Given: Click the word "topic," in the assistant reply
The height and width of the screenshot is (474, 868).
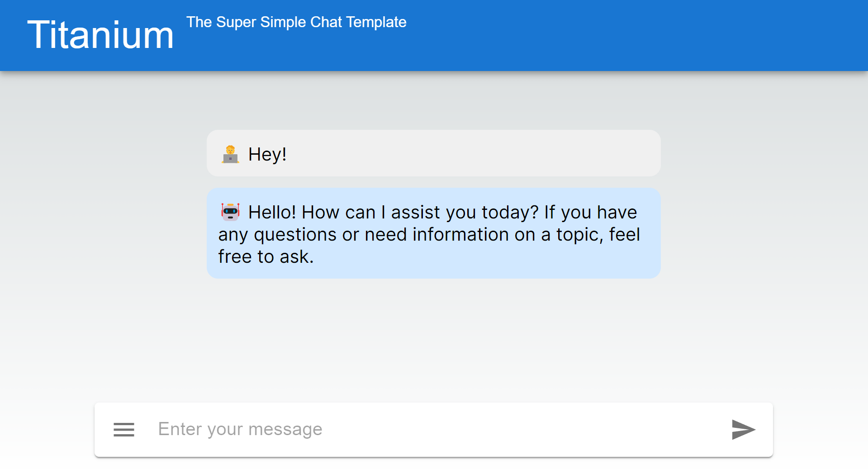Looking at the screenshot, I should click(579, 235).
